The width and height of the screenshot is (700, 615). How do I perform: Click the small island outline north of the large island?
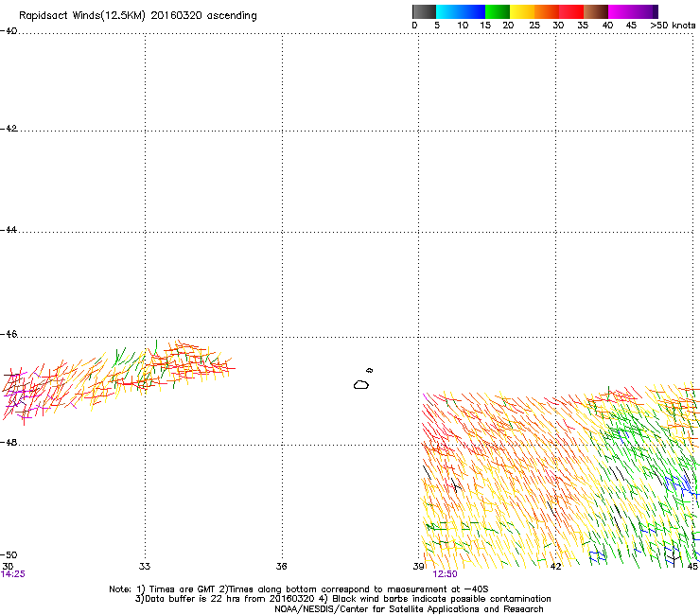click(x=370, y=370)
